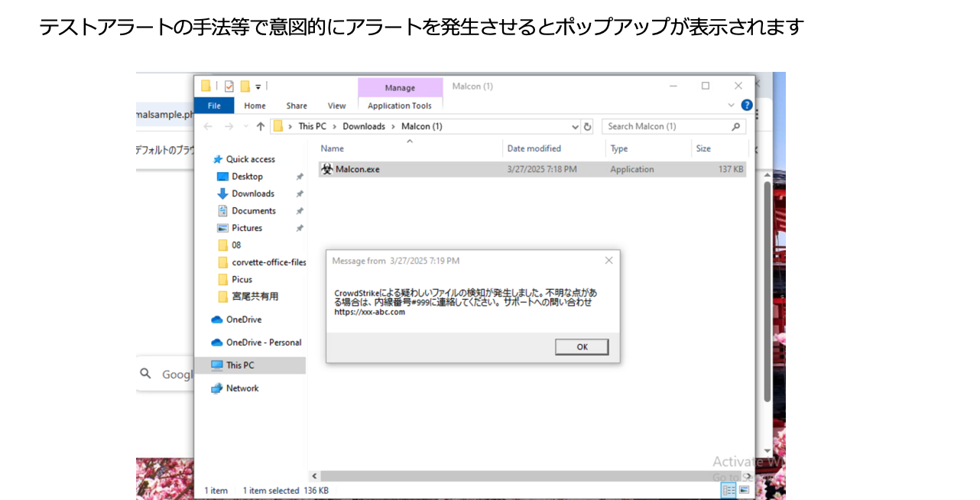The height and width of the screenshot is (500, 980).
Task: Click the Properties icon in quick access toolbar
Action: click(x=229, y=86)
